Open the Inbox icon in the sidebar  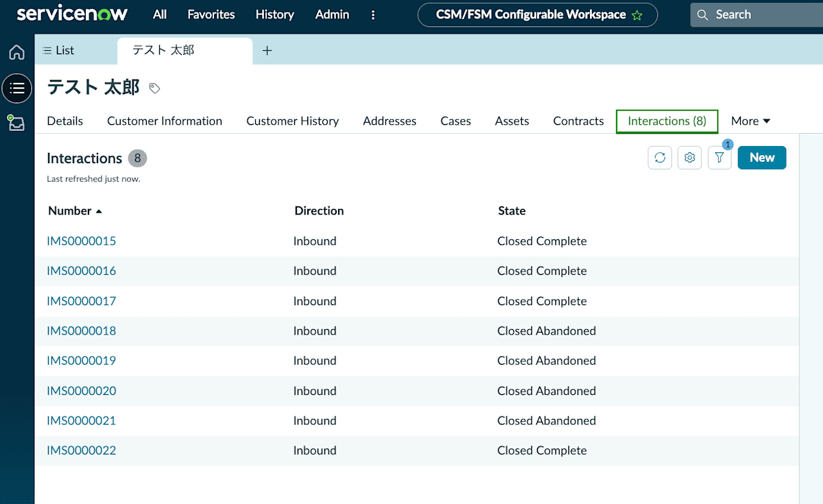[17, 123]
